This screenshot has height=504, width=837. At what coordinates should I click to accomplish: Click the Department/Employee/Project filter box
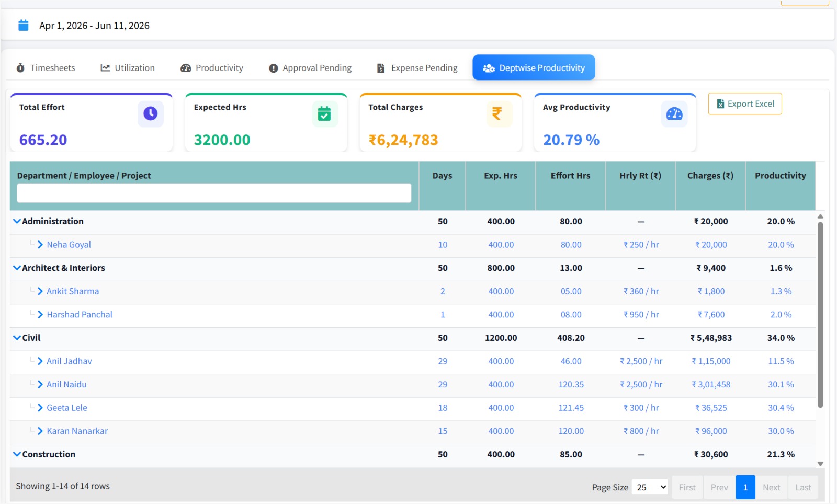coord(214,193)
